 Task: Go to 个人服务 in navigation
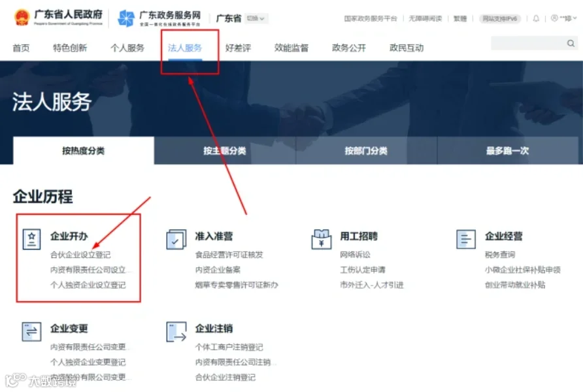[x=127, y=48]
